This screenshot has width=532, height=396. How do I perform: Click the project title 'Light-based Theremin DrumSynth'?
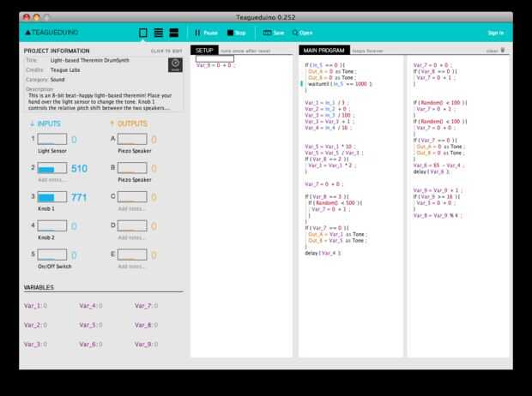(90, 60)
